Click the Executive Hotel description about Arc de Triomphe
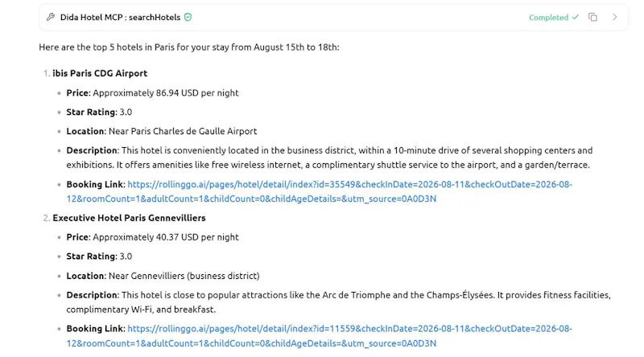 coord(338,302)
